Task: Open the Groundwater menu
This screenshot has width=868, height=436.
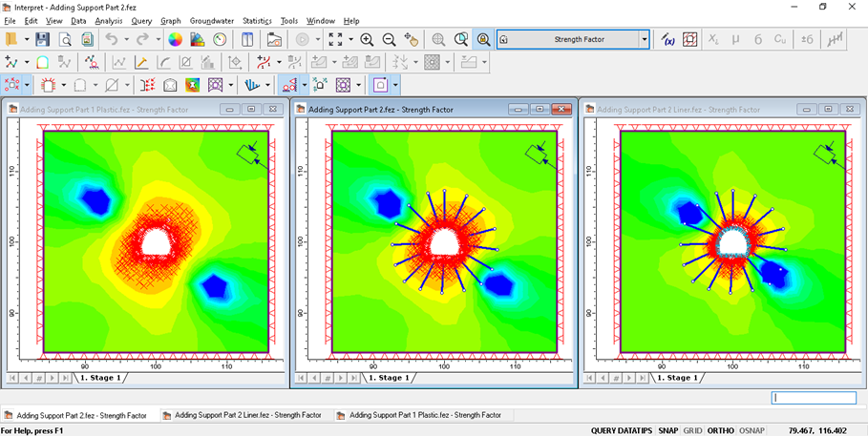Action: [x=211, y=20]
